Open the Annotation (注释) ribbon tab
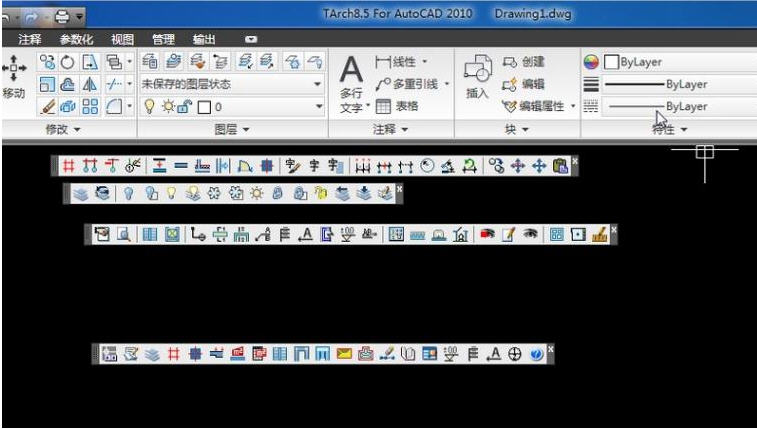 pos(29,40)
